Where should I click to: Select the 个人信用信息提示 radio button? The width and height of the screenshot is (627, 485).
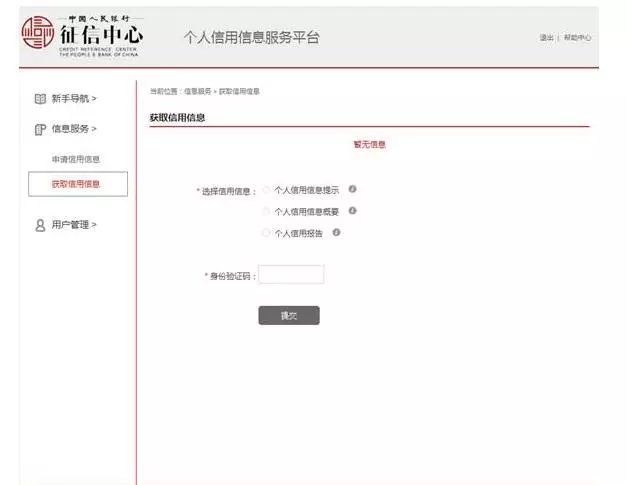(266, 190)
